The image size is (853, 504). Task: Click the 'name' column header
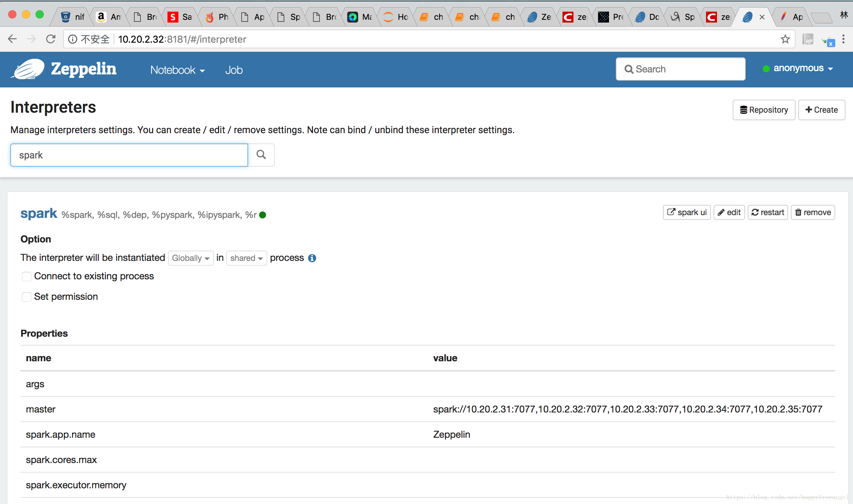coord(39,358)
